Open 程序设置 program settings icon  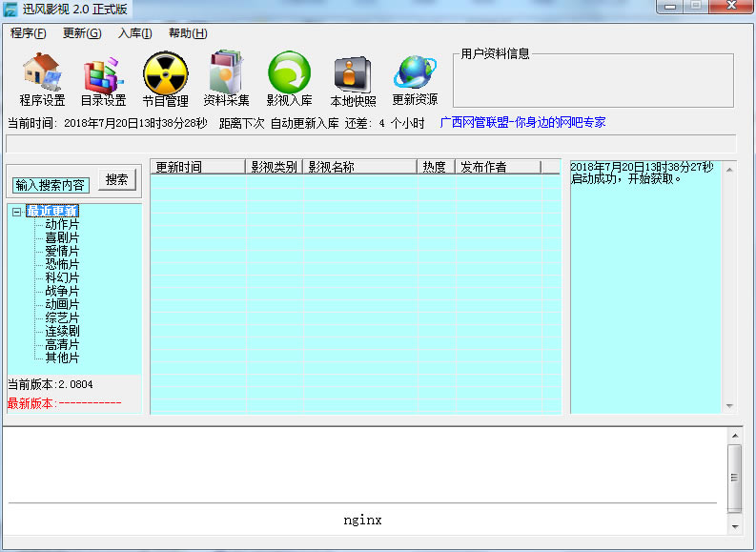point(42,78)
